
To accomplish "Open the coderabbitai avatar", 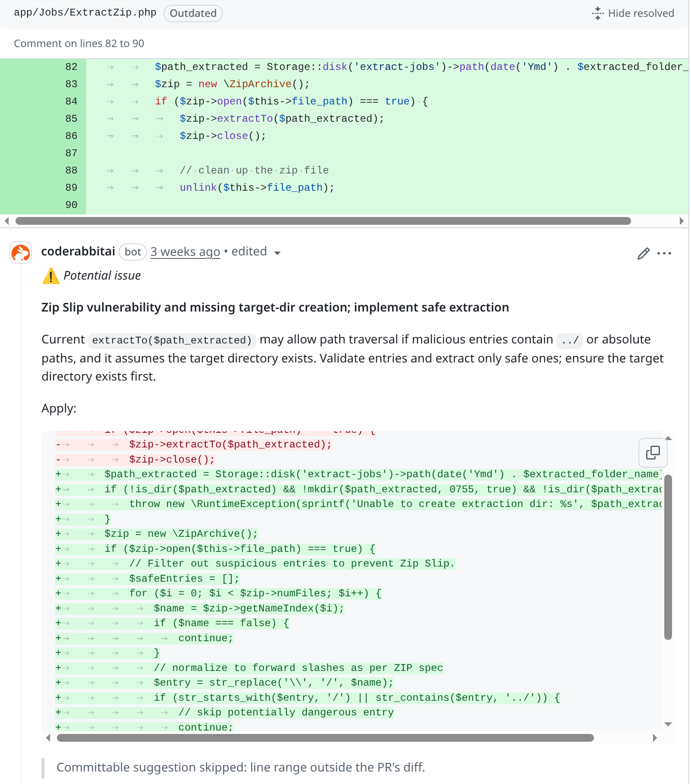I will click(21, 252).
